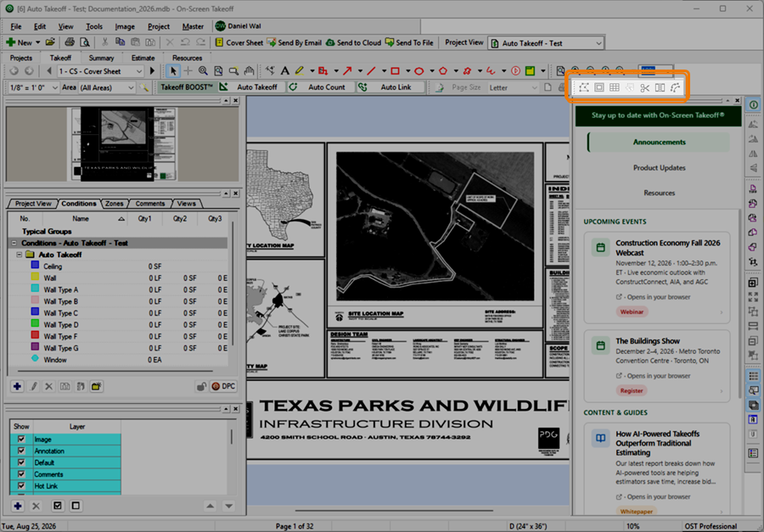This screenshot has width=764, height=532.
Task: Open the Page Size Letter dropdown
Action: tap(513, 87)
